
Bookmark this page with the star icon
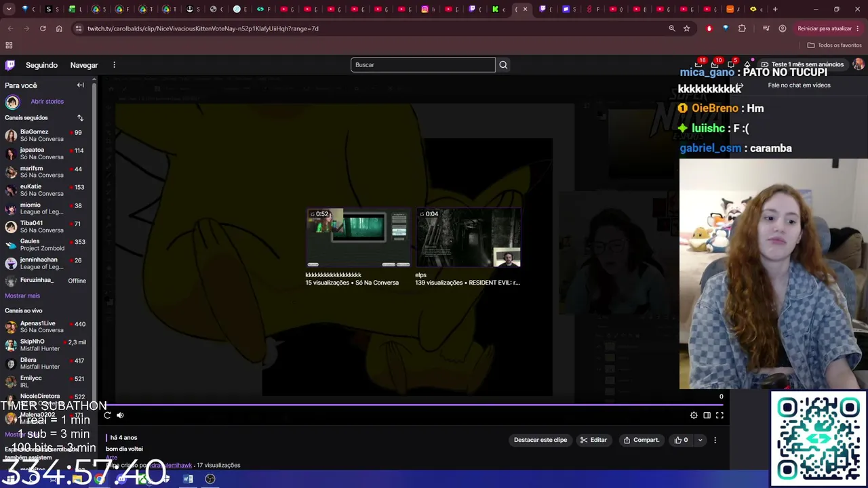(687, 28)
